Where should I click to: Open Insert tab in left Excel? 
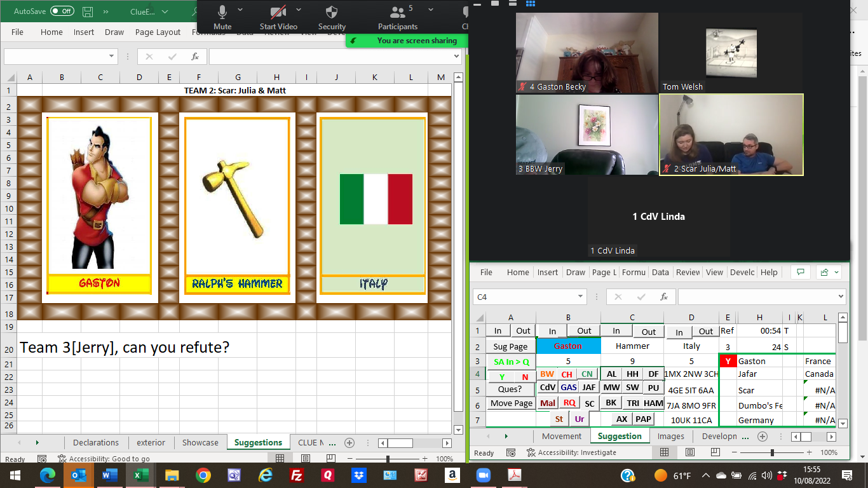(84, 32)
